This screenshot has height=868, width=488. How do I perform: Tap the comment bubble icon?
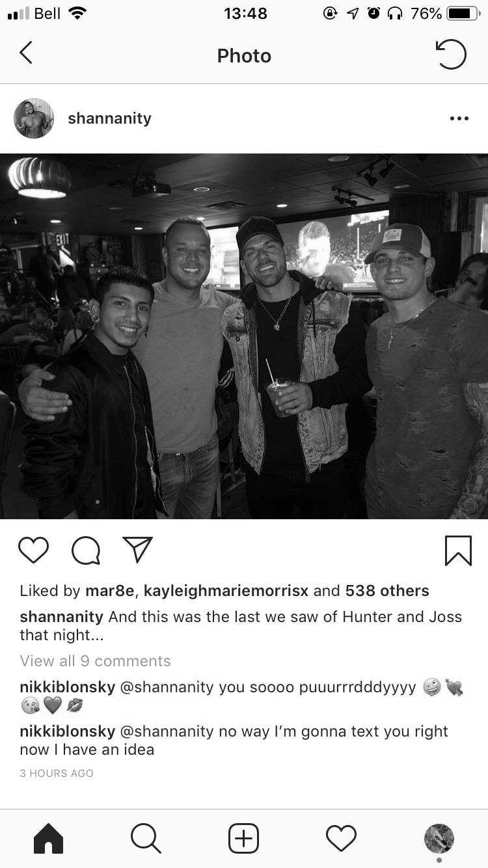(x=86, y=551)
